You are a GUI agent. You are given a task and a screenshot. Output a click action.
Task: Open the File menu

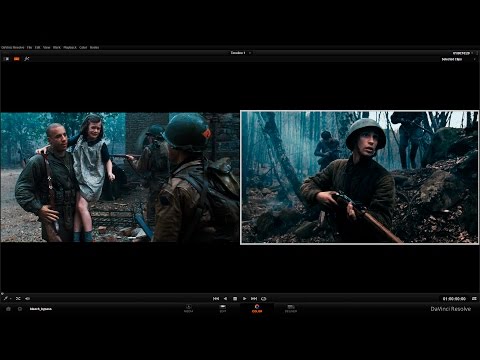(x=29, y=48)
